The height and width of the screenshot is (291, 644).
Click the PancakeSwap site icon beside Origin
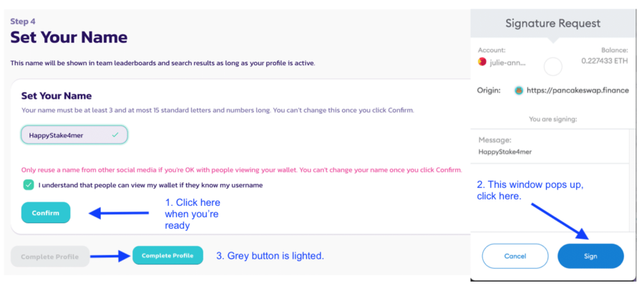[x=518, y=90]
